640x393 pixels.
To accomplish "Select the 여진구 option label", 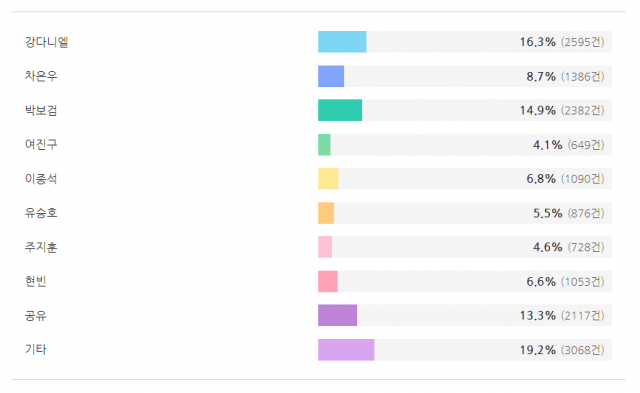I will 41,144.
